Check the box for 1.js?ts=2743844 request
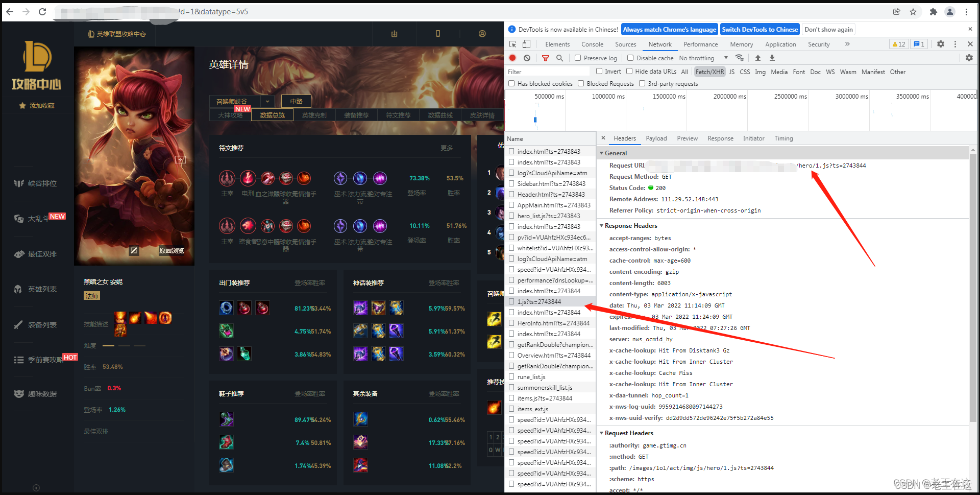The image size is (980, 495). (511, 301)
